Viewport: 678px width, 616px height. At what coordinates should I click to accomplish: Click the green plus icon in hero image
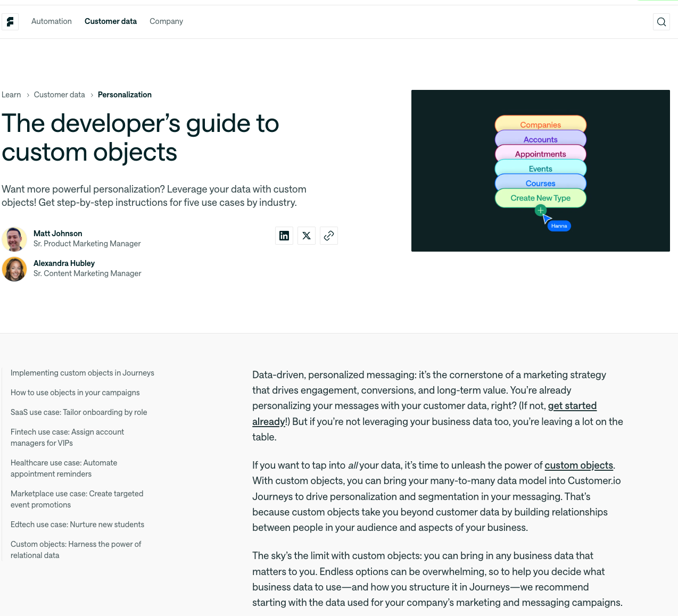pos(541,211)
